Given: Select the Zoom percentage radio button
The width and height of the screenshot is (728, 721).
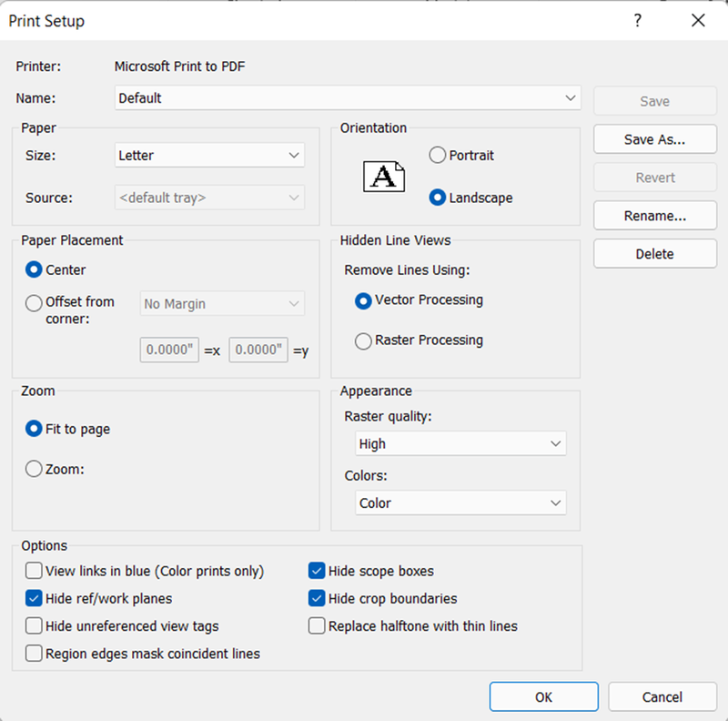Looking at the screenshot, I should [x=34, y=469].
